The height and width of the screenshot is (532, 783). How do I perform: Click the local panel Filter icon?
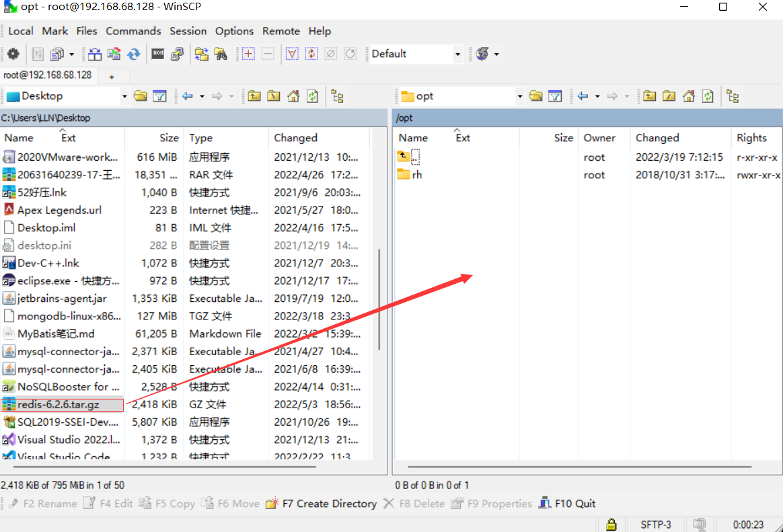click(160, 96)
